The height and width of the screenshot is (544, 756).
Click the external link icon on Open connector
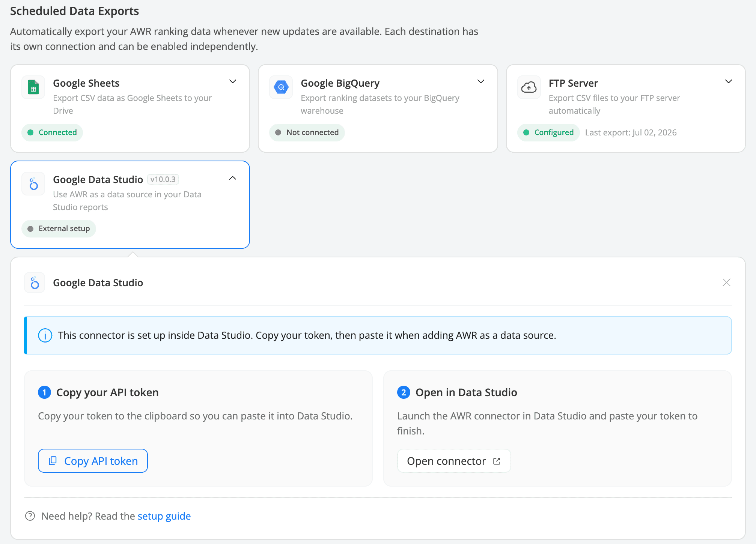497,461
